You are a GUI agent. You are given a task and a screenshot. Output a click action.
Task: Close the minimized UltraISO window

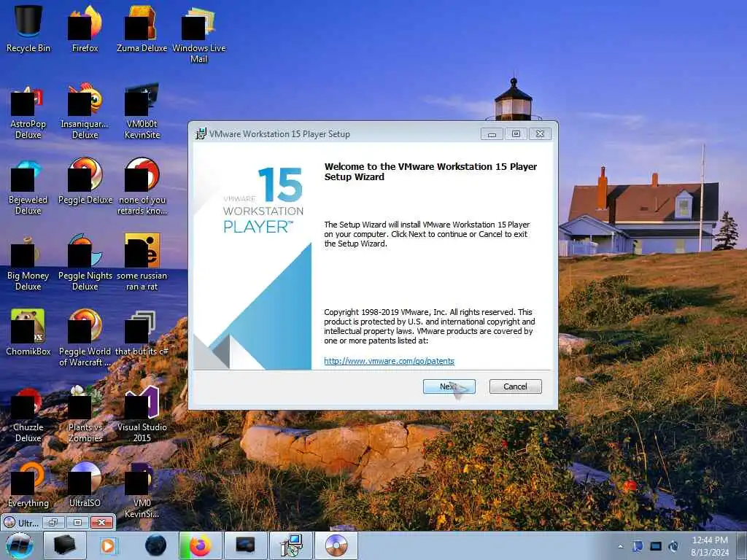pyautogui.click(x=101, y=523)
